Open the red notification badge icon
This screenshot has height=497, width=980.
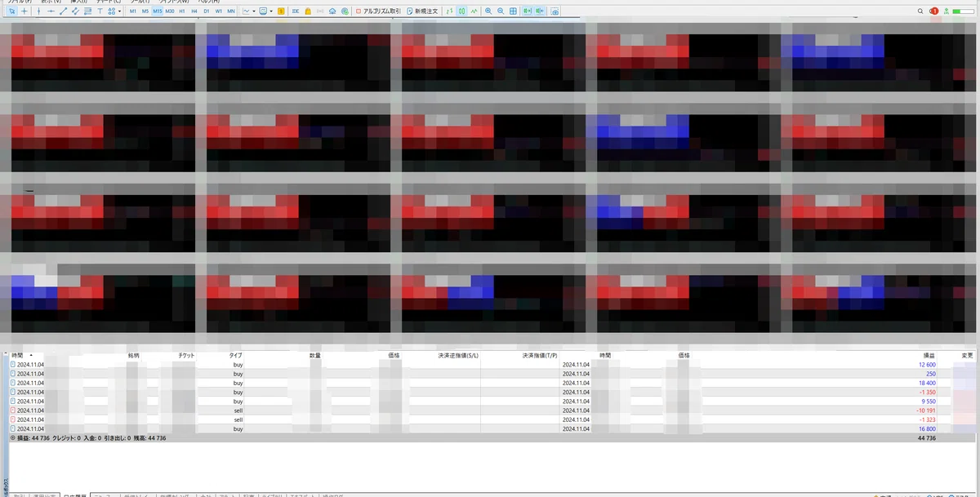[933, 11]
